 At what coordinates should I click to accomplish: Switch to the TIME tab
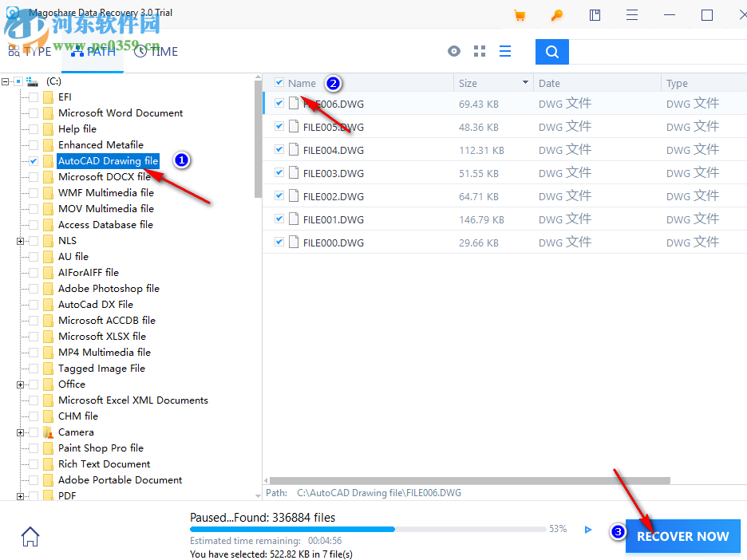click(x=156, y=51)
